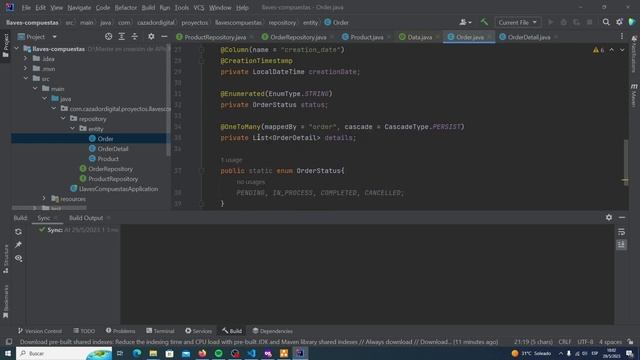Click the Run play button in toolbar

tap(551, 22)
